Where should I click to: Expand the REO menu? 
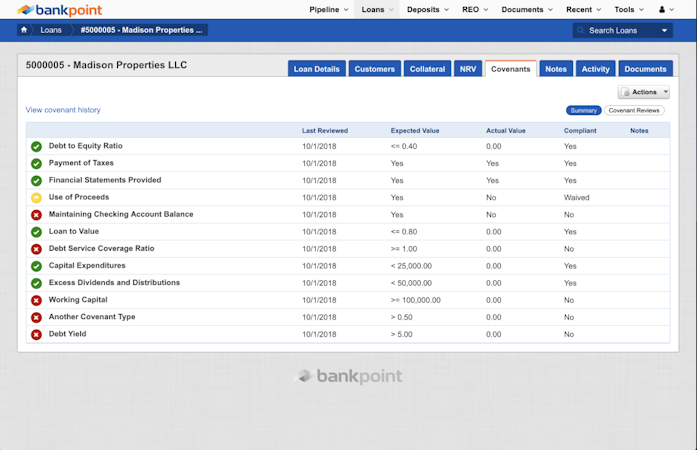(x=475, y=9)
